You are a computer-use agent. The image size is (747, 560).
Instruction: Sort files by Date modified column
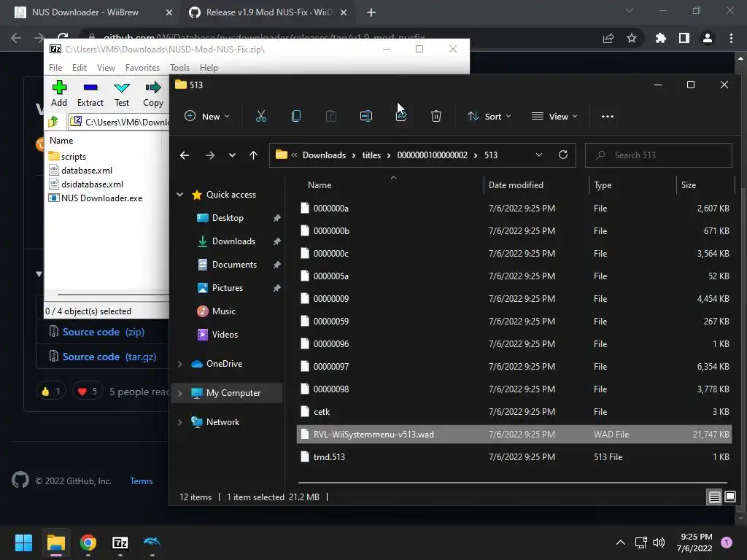point(516,184)
